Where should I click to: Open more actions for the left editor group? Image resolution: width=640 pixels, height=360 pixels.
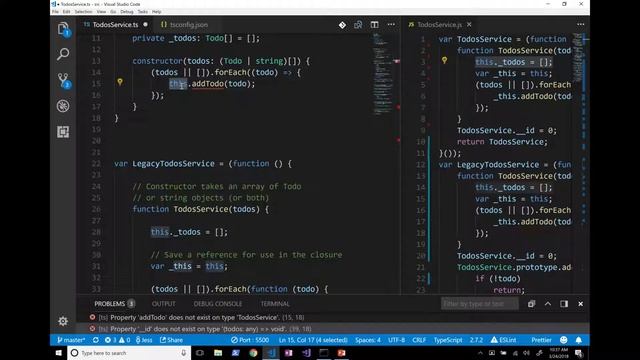(391, 25)
